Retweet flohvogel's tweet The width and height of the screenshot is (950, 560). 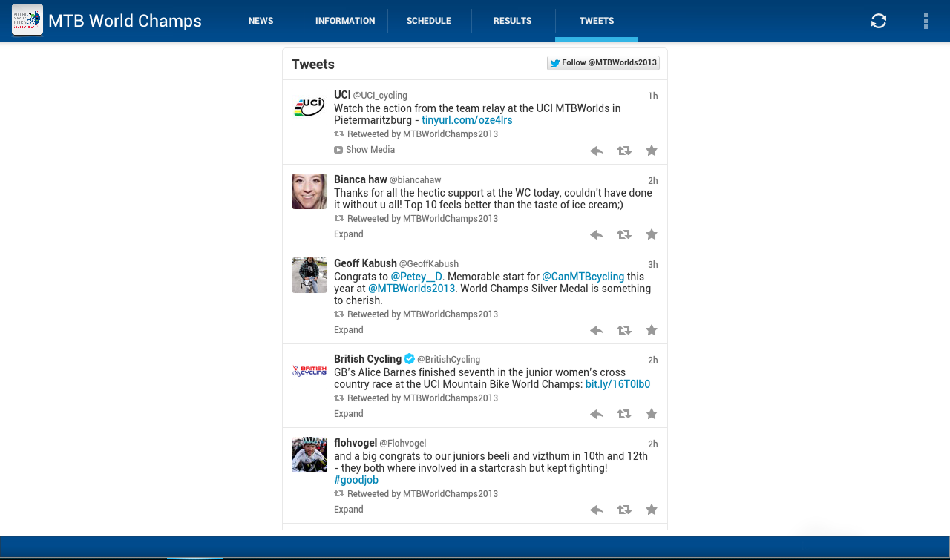click(624, 510)
